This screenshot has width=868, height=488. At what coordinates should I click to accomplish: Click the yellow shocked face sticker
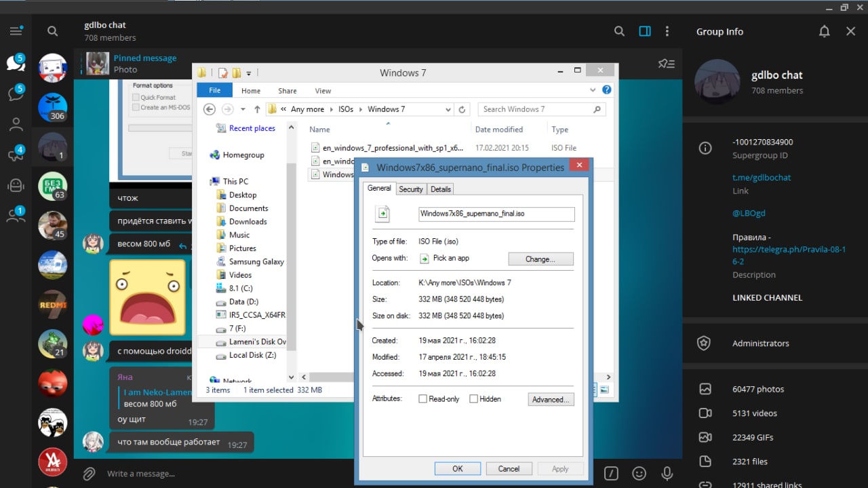click(x=148, y=297)
